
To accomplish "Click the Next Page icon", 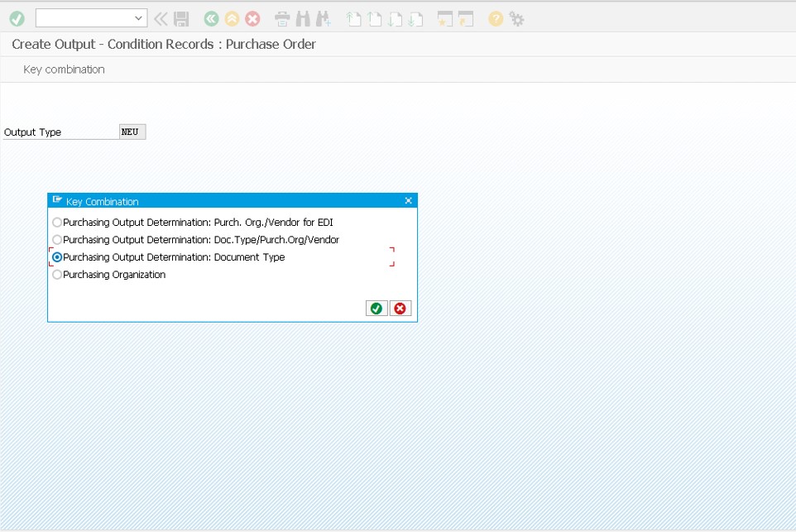I will (x=395, y=19).
